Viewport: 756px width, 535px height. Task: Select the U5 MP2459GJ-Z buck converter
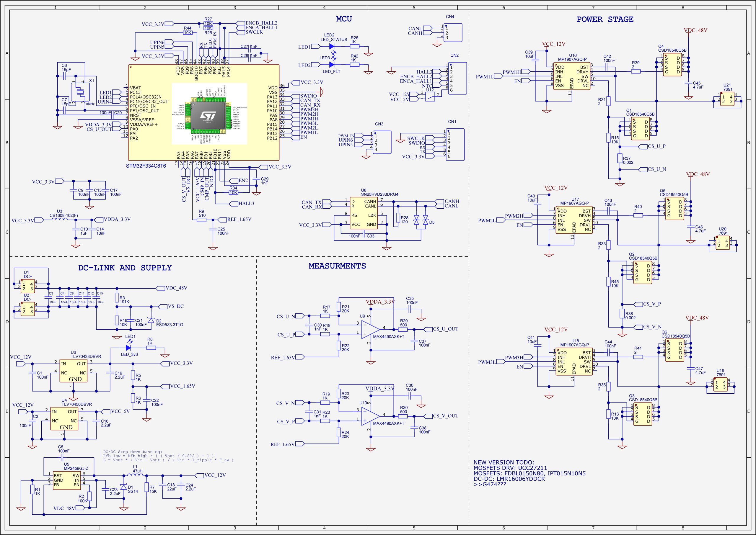pyautogui.click(x=67, y=480)
